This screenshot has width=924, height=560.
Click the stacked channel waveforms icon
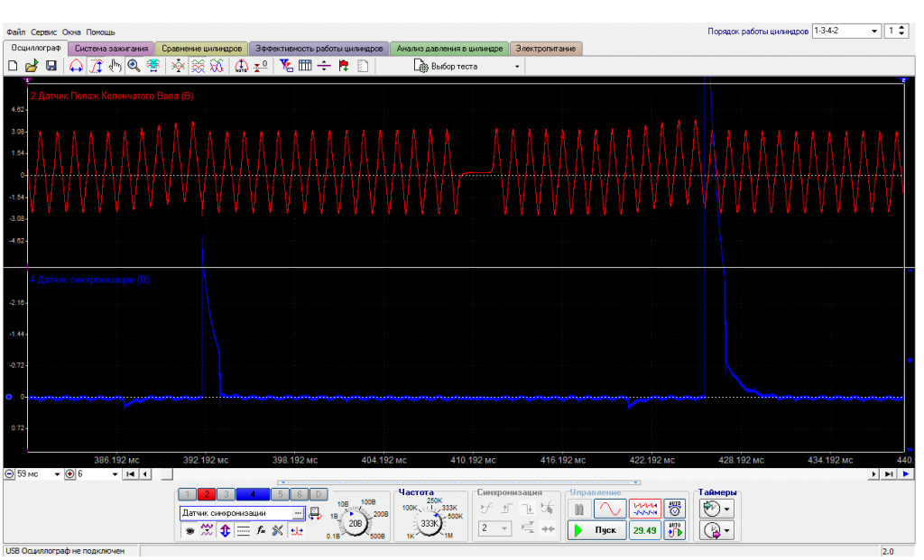[x=198, y=66]
